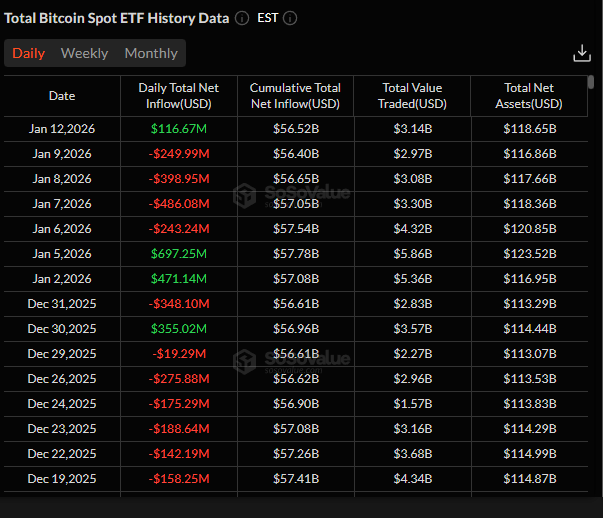Click the $118.36B net assets value
Screen dimensions: 603x518
point(530,204)
